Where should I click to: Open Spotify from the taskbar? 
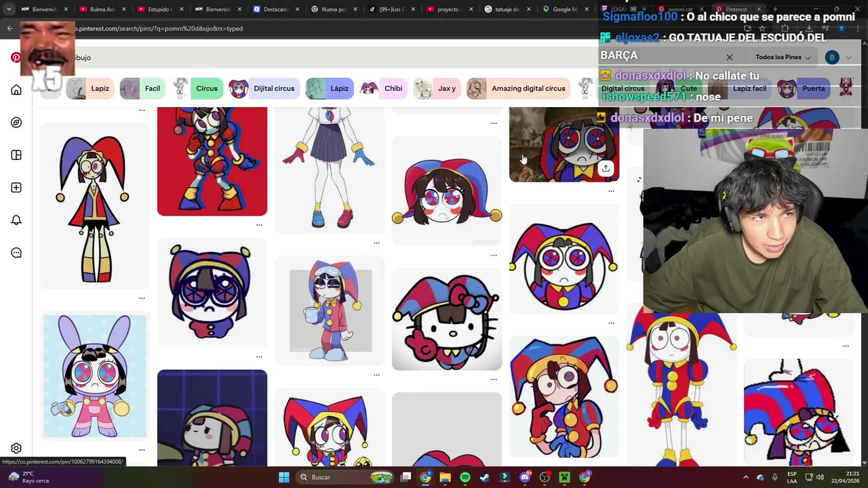coord(465,477)
